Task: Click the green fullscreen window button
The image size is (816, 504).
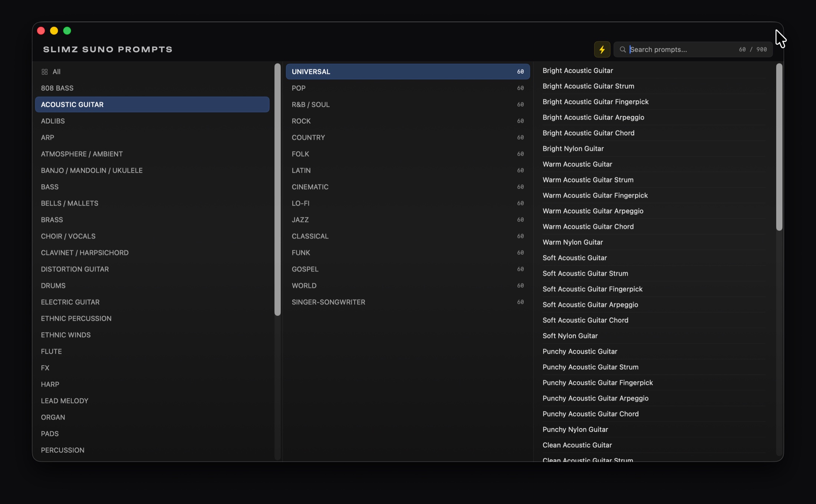Action: (67, 31)
